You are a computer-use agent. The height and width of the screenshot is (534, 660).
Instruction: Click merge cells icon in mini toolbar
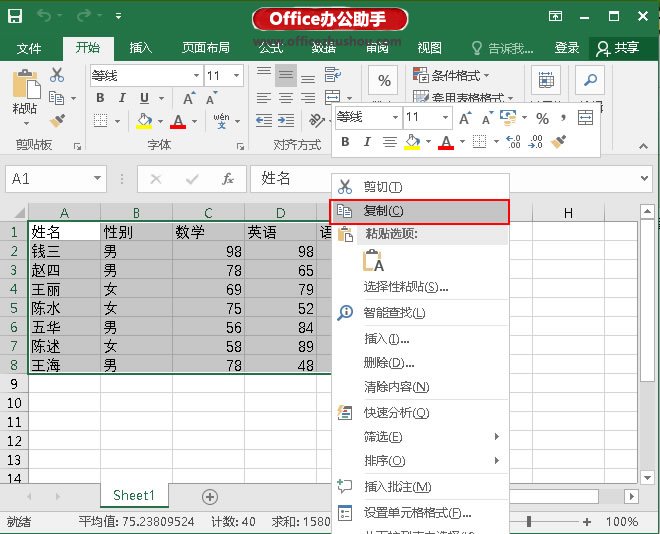point(585,118)
